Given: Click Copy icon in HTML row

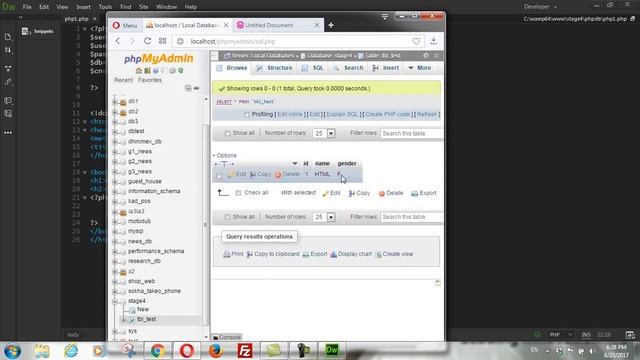Looking at the screenshot, I should (253, 174).
